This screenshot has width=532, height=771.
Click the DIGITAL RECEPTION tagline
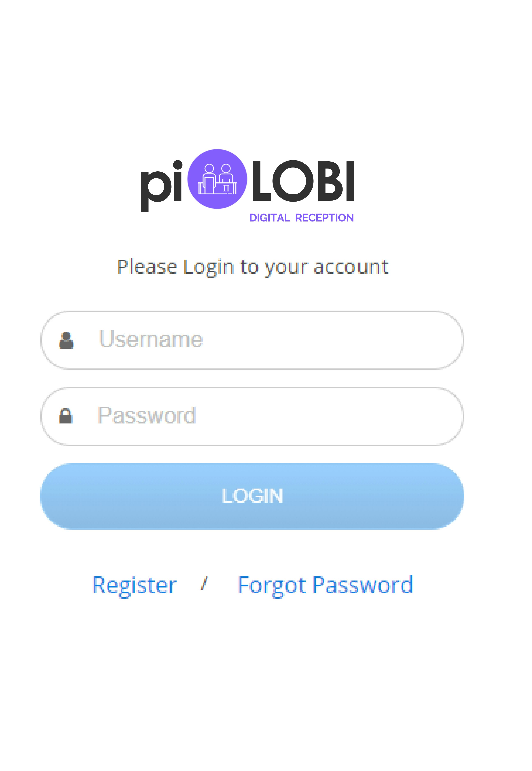coord(302,217)
